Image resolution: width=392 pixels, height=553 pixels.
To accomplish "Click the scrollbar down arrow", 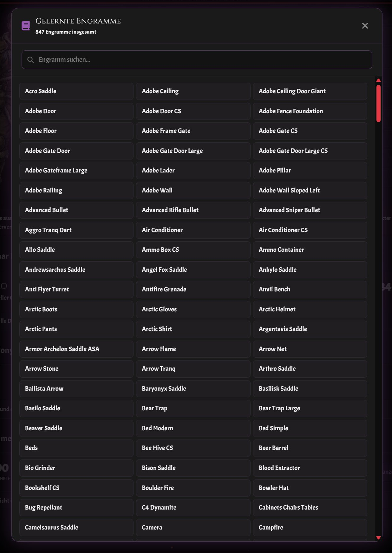I will 378,537.
